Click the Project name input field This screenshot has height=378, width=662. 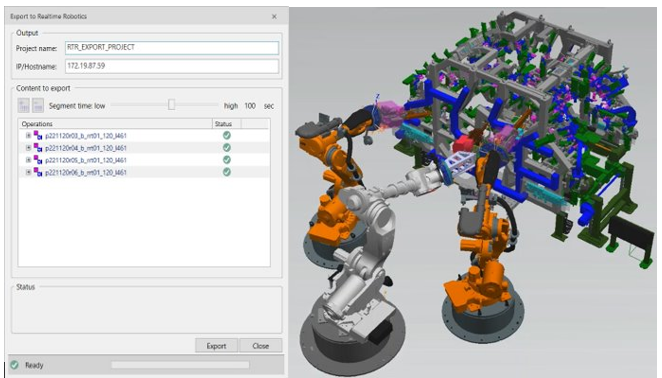pos(172,48)
